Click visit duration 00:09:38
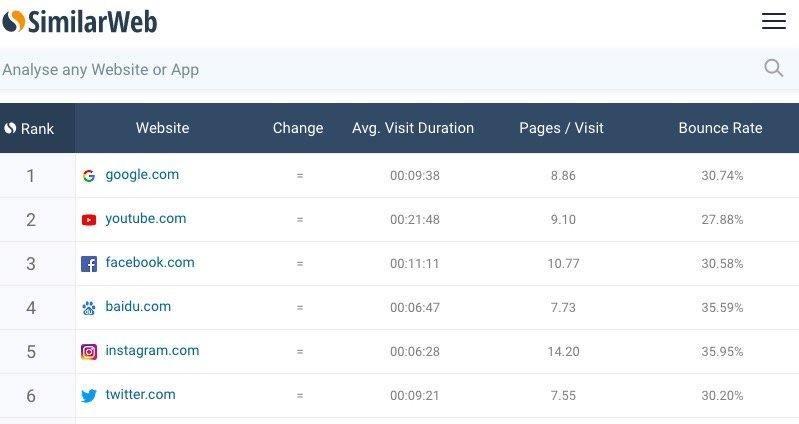Screen dimensions: 799x424 coord(415,176)
